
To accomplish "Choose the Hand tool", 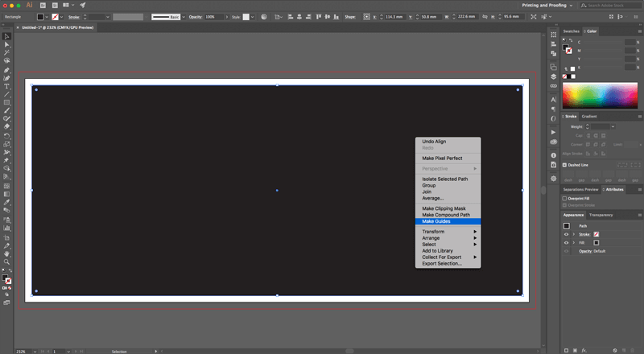I will pyautogui.click(x=6, y=253).
